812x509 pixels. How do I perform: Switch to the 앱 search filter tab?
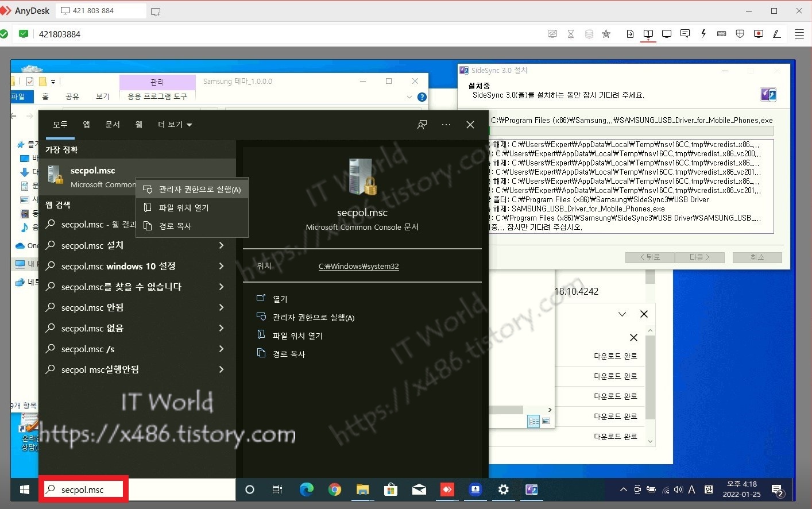[x=86, y=125]
